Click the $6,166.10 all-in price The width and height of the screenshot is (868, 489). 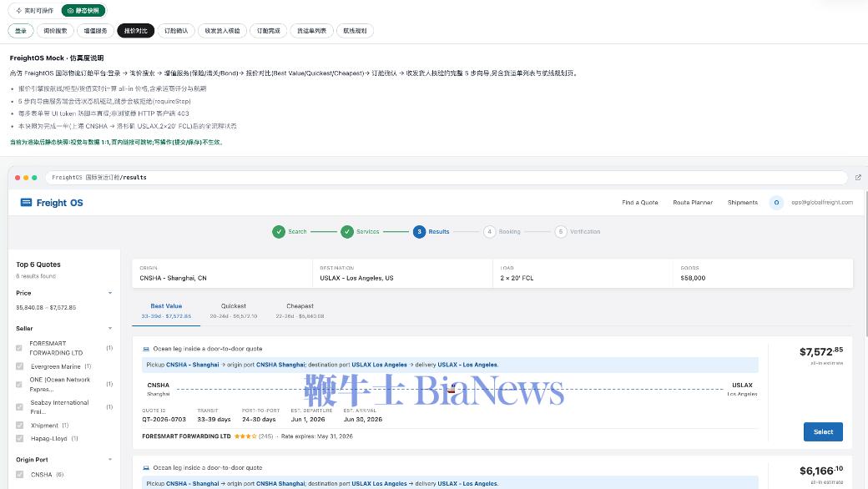(821, 470)
